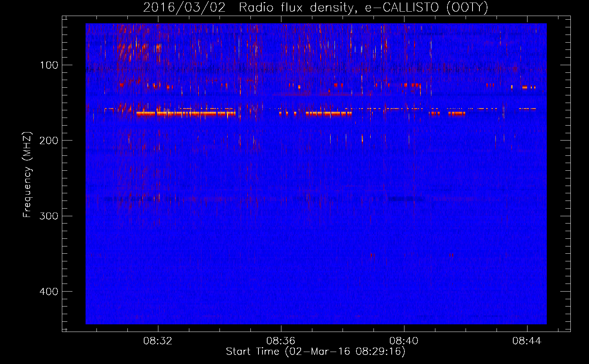
Task: Click the 'Frequency (MHZ)' axis label
Action: click(27, 175)
